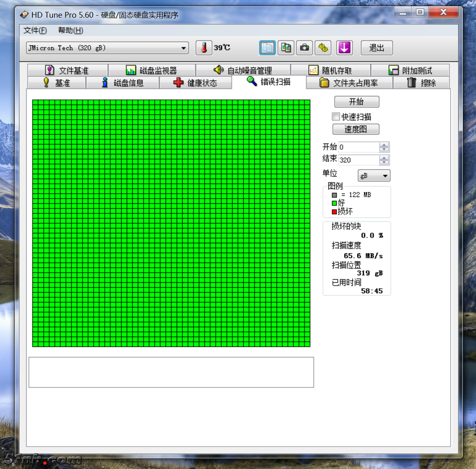The height and width of the screenshot is (469, 476).
Task: Enable the 快速扫描 checkbox
Action: (336, 117)
